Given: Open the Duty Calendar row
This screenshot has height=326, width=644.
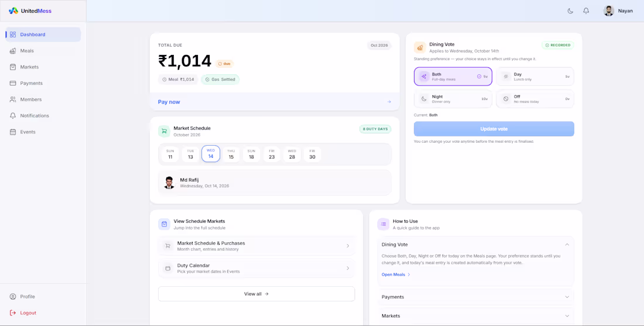Looking at the screenshot, I should (256, 268).
